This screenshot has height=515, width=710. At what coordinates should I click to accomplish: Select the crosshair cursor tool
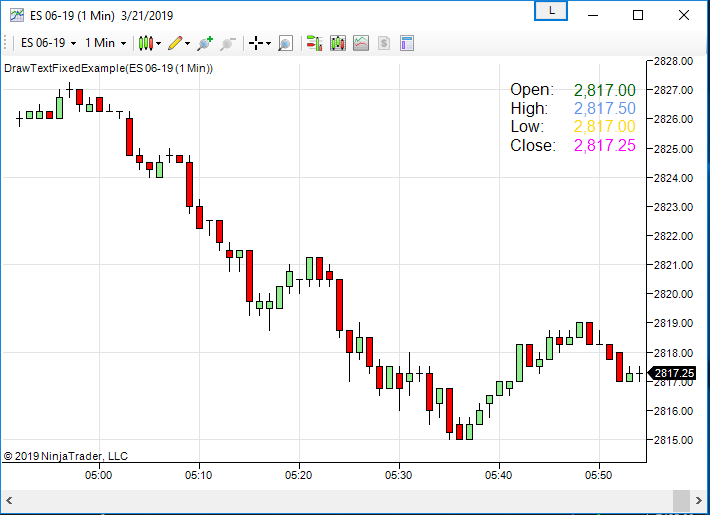tap(256, 43)
